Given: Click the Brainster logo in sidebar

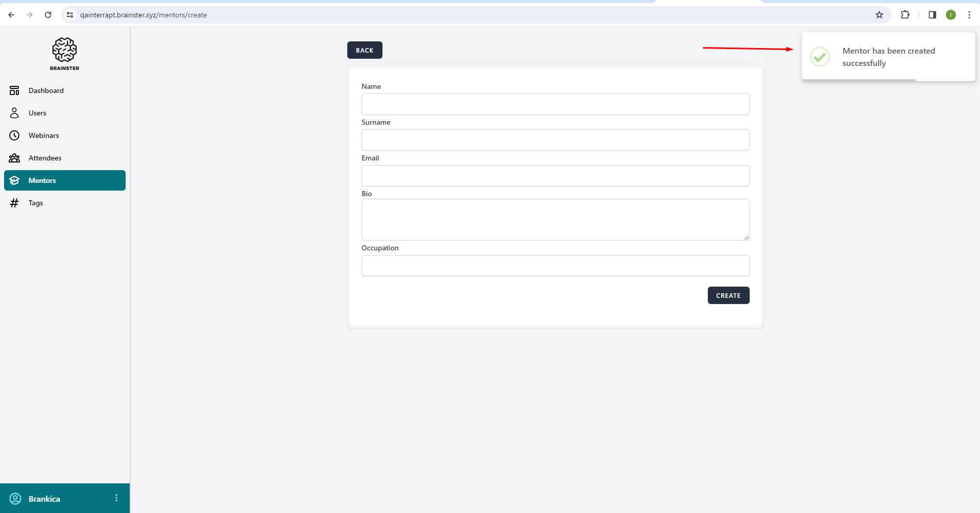Looking at the screenshot, I should click(64, 53).
